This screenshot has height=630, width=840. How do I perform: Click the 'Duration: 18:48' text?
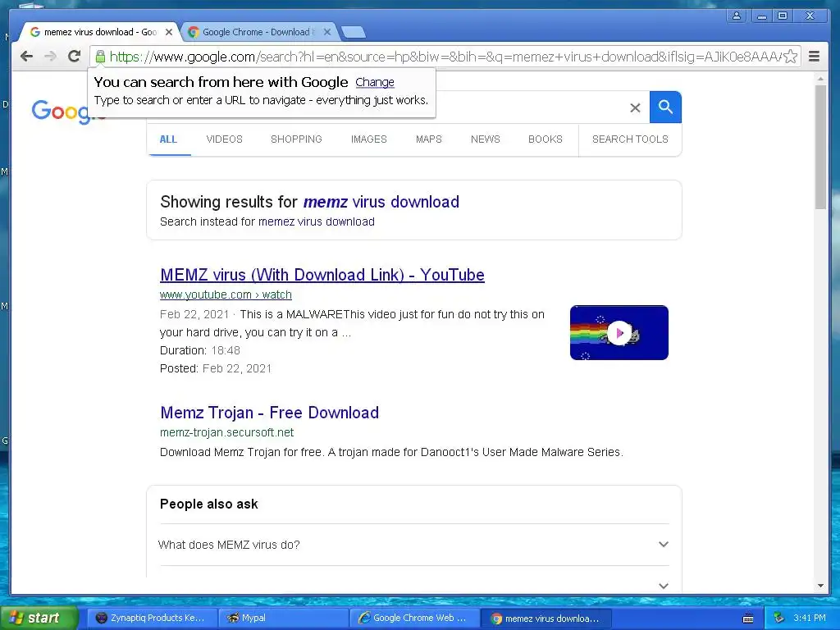pyautogui.click(x=200, y=350)
